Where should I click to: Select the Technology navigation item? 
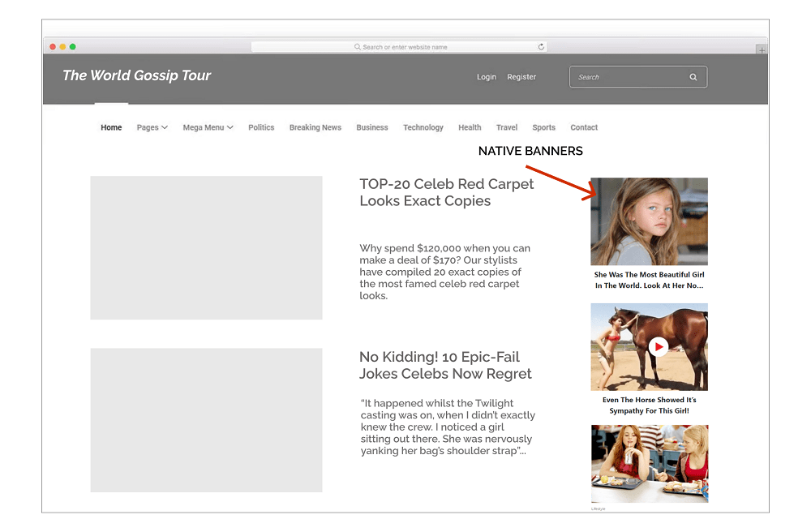pos(423,127)
